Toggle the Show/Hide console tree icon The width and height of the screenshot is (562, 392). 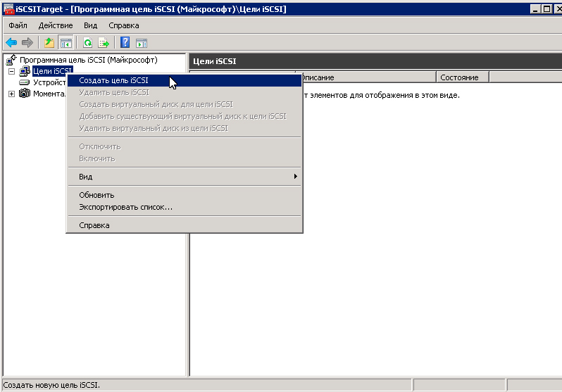click(x=66, y=43)
